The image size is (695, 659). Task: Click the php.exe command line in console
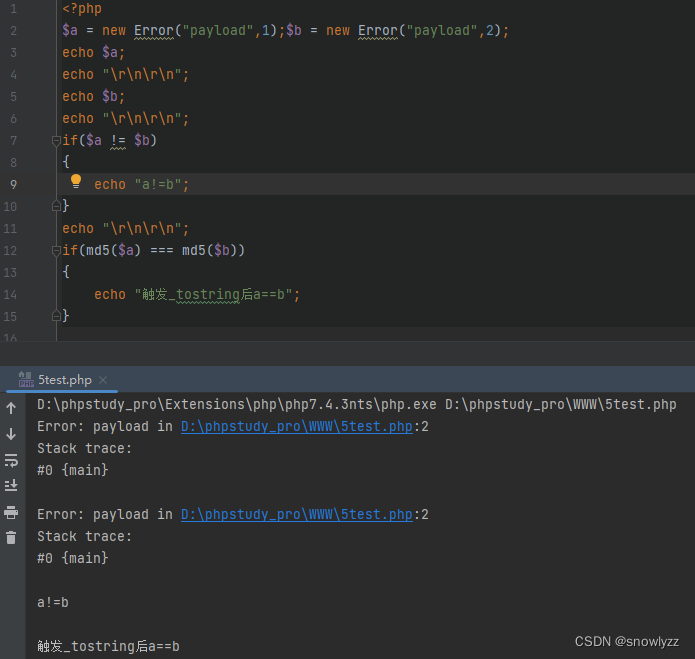click(357, 404)
